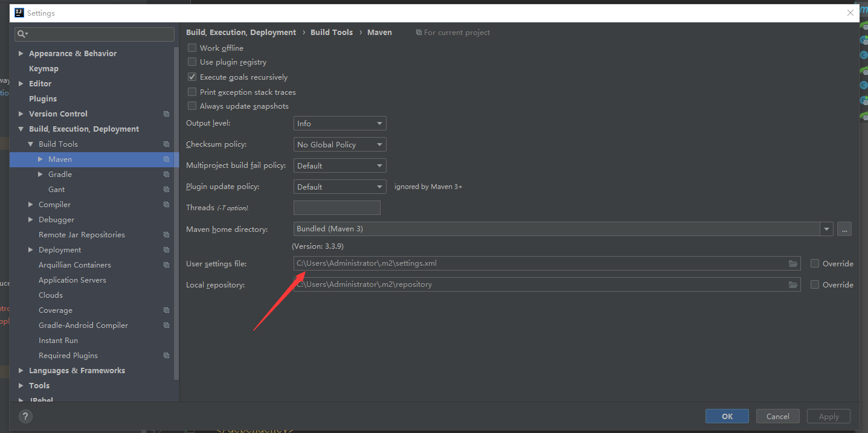
Task: Click the project-level icon beside Gradle
Action: pos(166,175)
